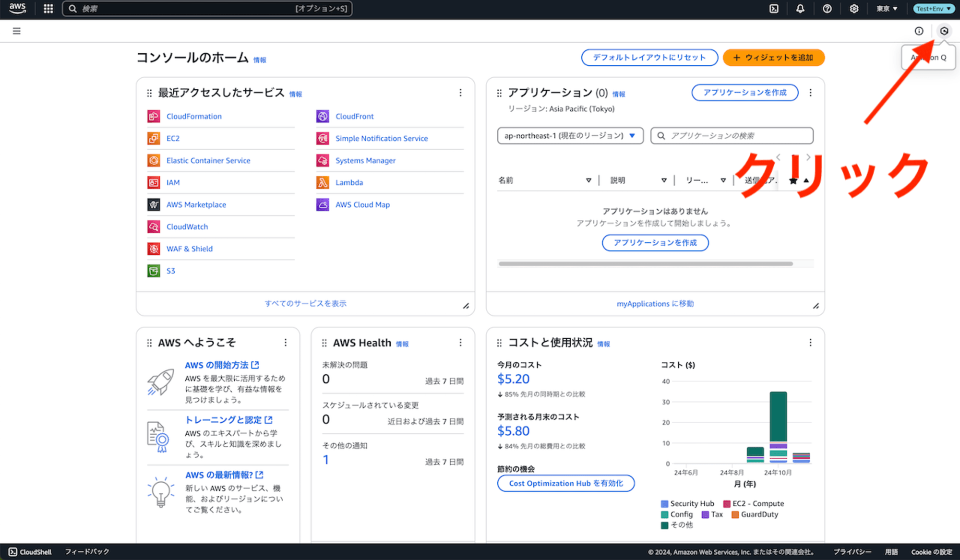
Task: Click the Systems Manager icon
Action: [323, 160]
